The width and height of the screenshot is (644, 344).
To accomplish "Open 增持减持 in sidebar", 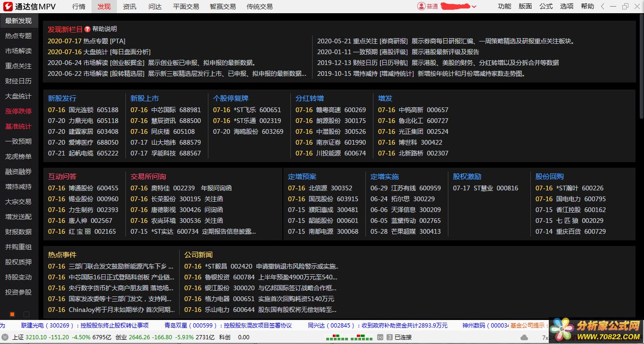I will (x=18, y=187).
